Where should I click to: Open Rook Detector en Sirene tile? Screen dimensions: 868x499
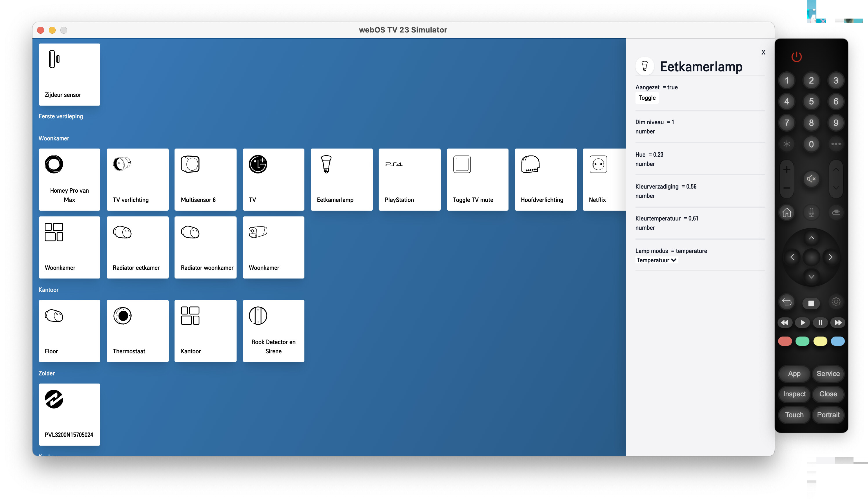[x=273, y=331]
